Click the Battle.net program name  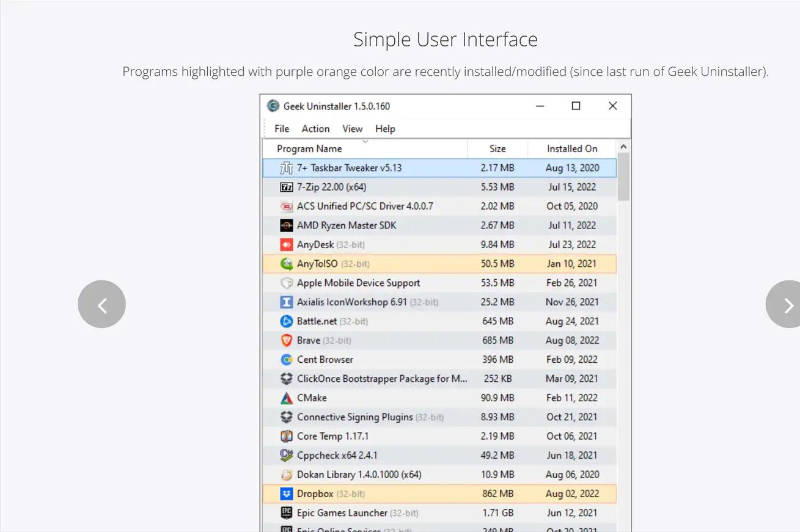pyautogui.click(x=317, y=321)
